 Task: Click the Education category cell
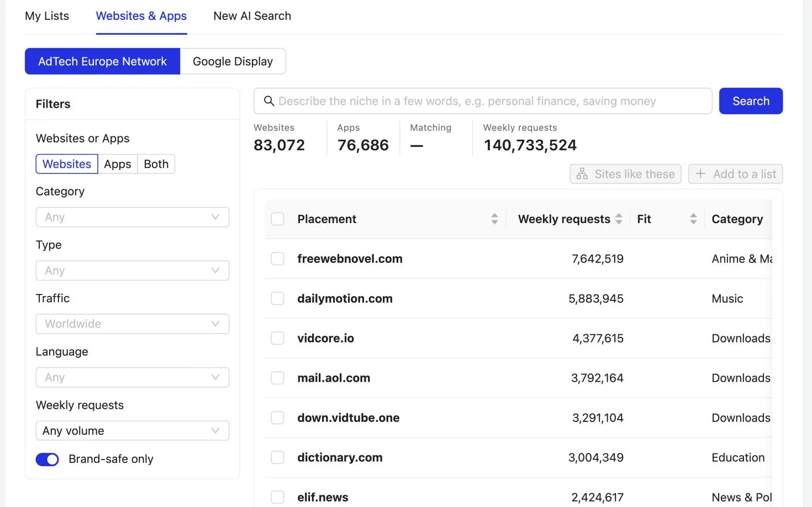tap(738, 458)
